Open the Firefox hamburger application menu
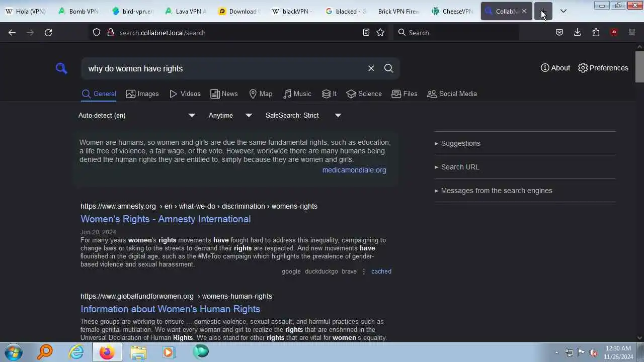The height and width of the screenshot is (362, 644). click(632, 32)
